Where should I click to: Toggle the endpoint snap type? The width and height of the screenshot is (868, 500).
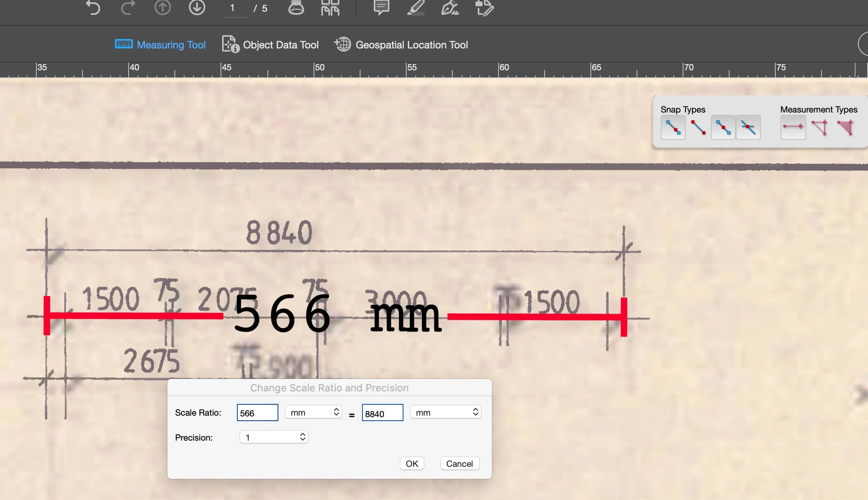pyautogui.click(x=698, y=127)
